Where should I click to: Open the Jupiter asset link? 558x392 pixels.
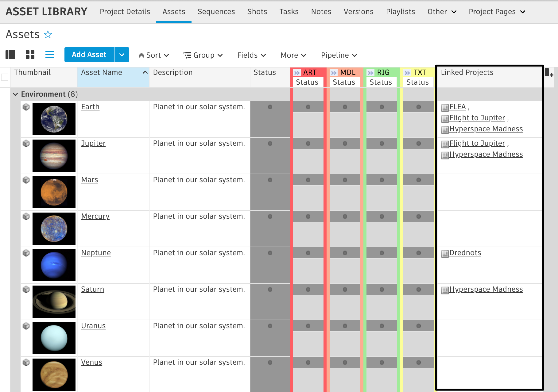(x=93, y=143)
